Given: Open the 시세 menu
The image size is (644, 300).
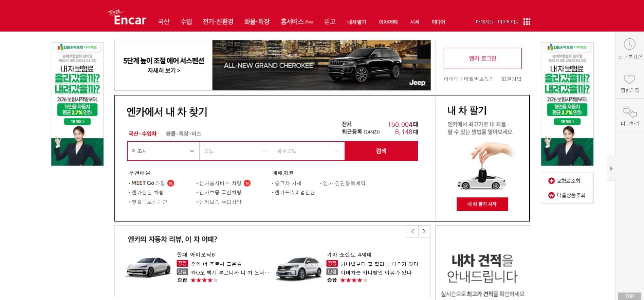Looking at the screenshot, I should tap(415, 22).
